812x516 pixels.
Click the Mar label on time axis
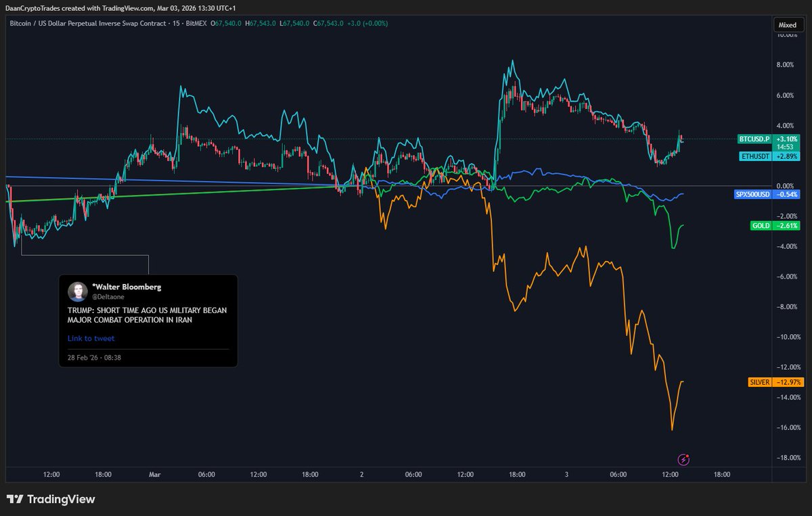coord(154,474)
